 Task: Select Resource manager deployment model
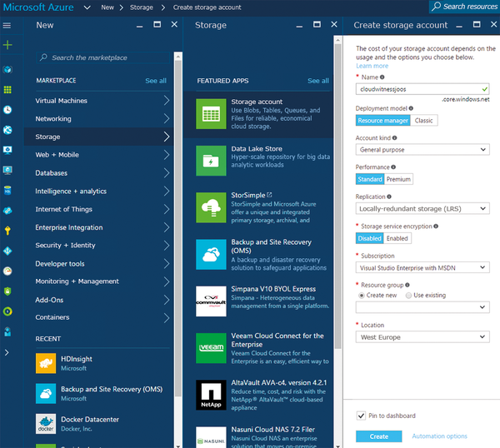tap(382, 121)
